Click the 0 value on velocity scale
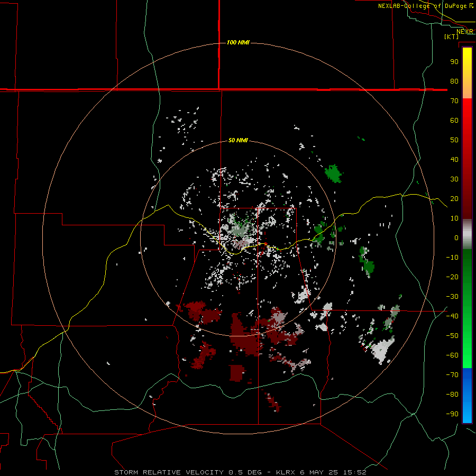 coord(456,237)
